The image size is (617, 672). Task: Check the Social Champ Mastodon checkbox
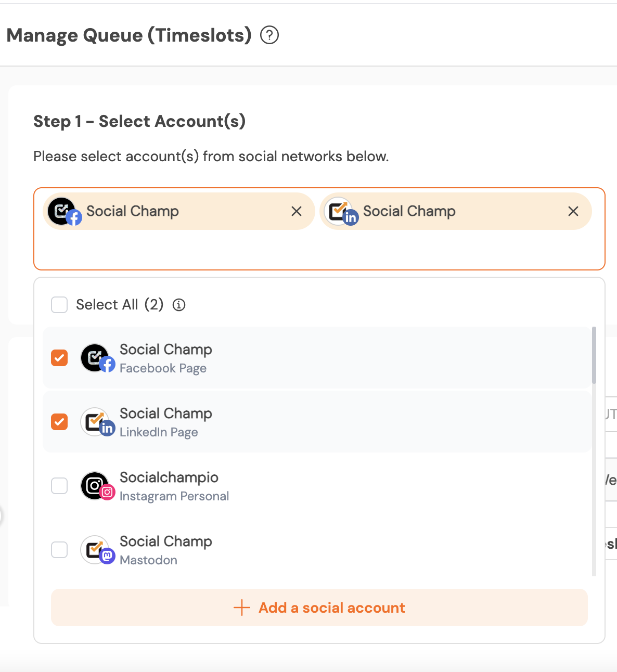click(59, 550)
